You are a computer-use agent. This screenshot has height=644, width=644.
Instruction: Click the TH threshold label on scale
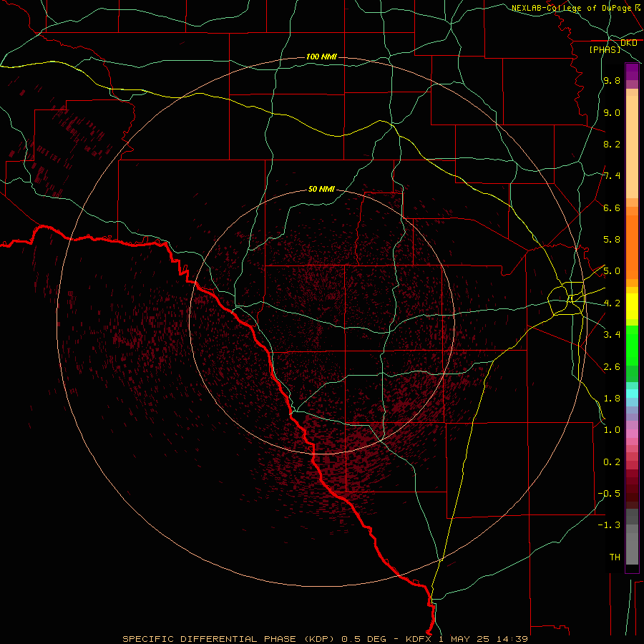[615, 557]
